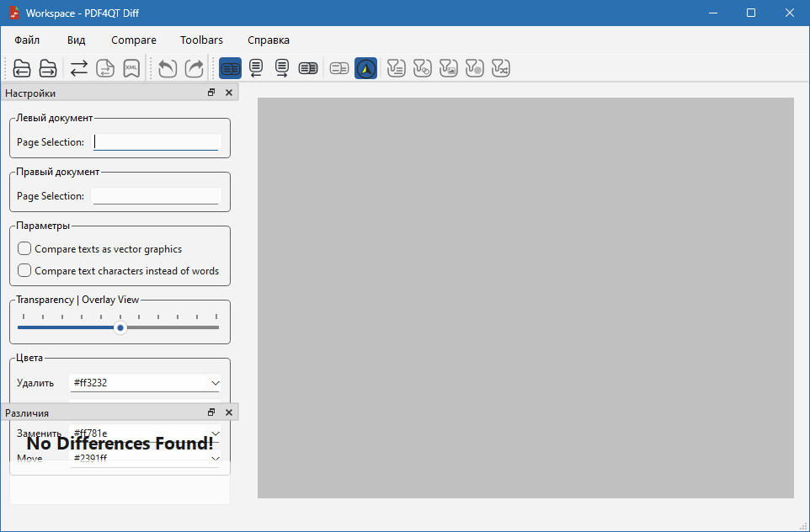The width and height of the screenshot is (810, 532).
Task: Check Compare text characters instead of words
Action: tap(24, 270)
